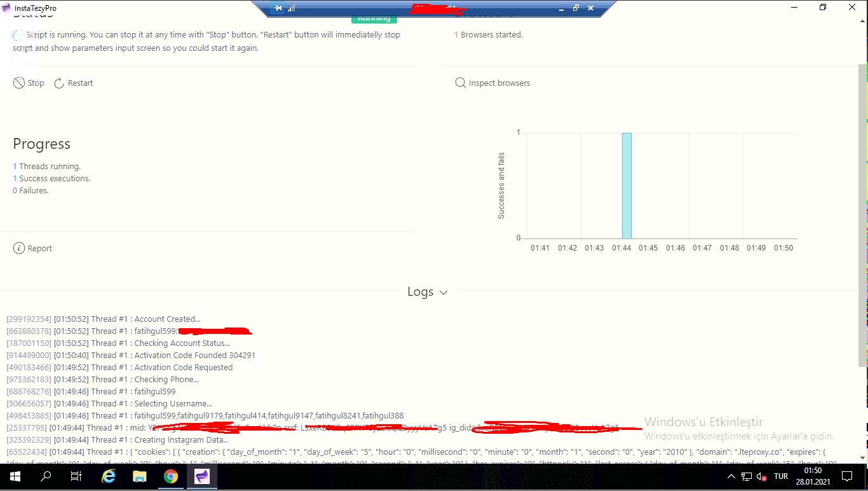Close the remote session from the connection bar
The width and height of the screenshot is (868, 491).
pyautogui.click(x=591, y=8)
